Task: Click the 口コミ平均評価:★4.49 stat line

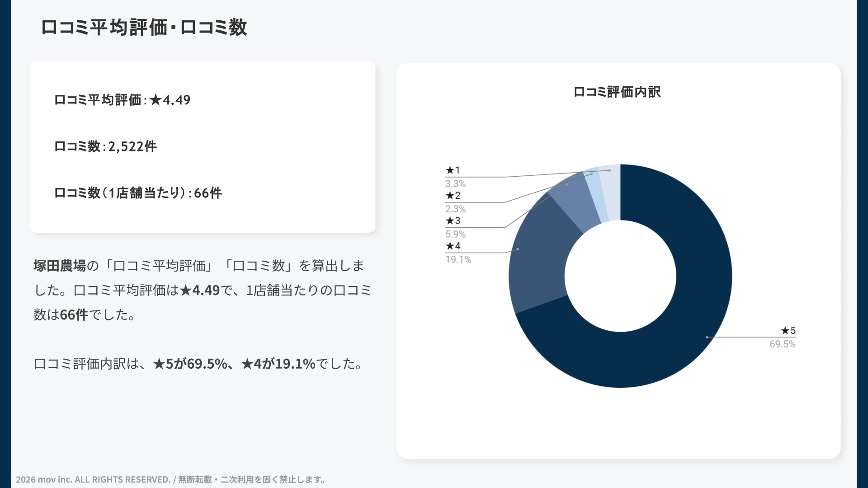Action: [x=122, y=100]
